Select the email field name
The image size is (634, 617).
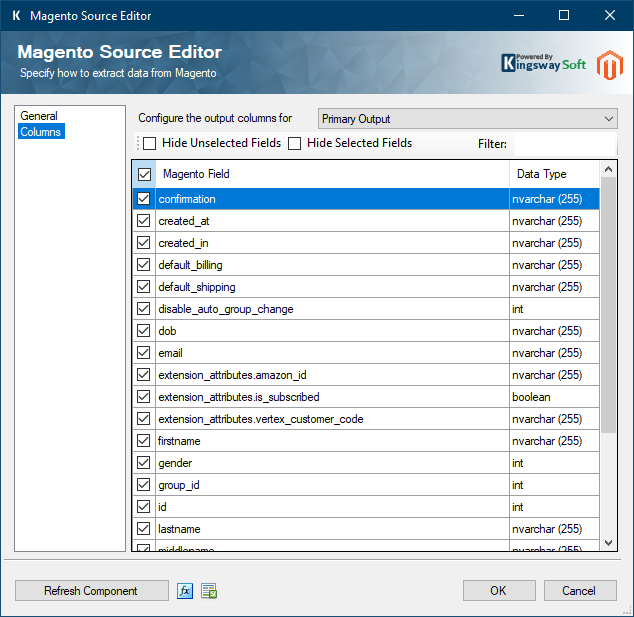point(171,353)
